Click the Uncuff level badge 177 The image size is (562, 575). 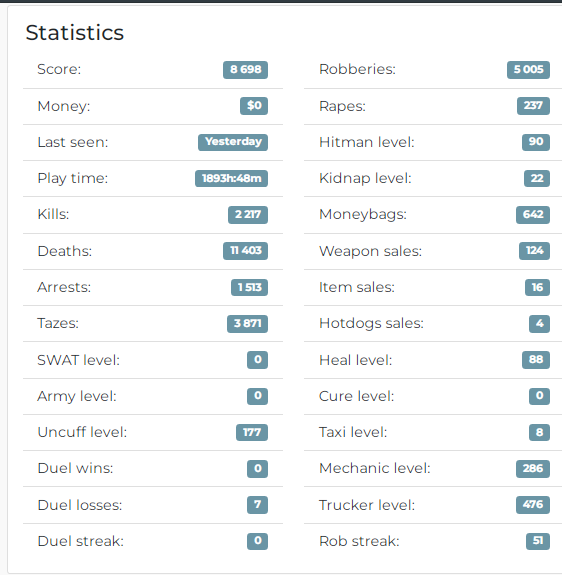tap(252, 432)
